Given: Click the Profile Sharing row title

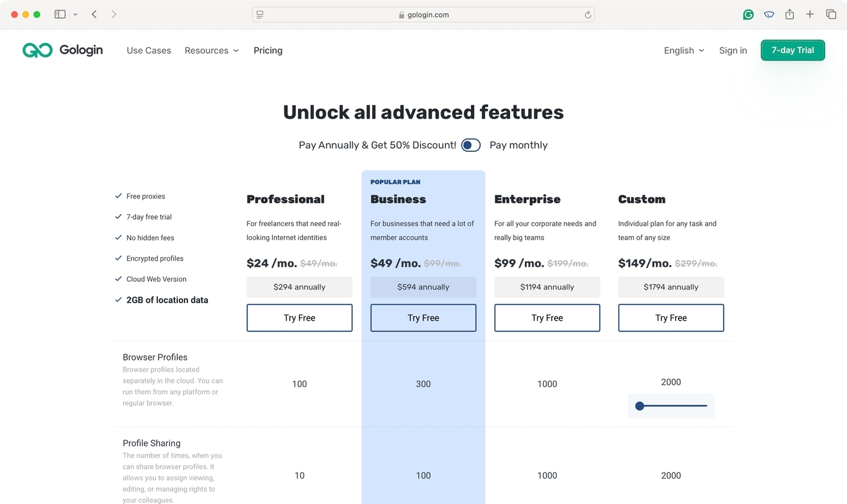Looking at the screenshot, I should (151, 443).
